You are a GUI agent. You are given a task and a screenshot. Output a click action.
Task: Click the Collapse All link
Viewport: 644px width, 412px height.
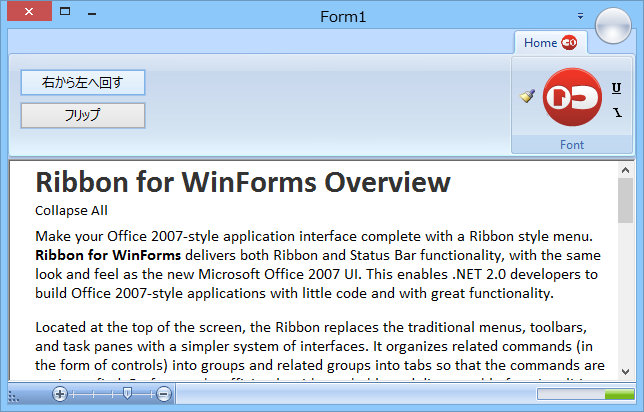(x=71, y=210)
